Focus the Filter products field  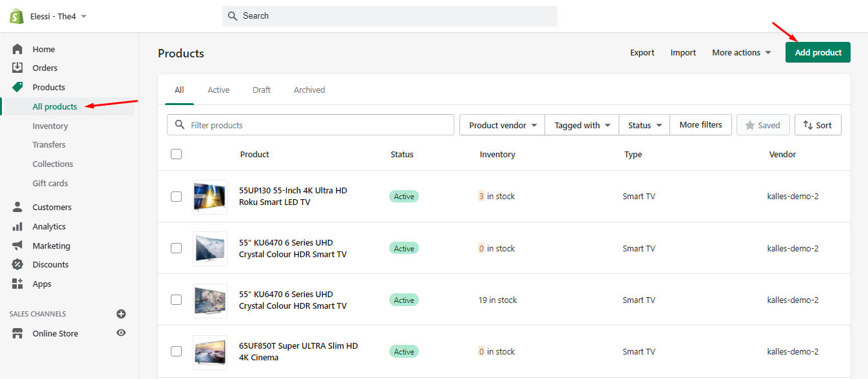[x=311, y=125]
